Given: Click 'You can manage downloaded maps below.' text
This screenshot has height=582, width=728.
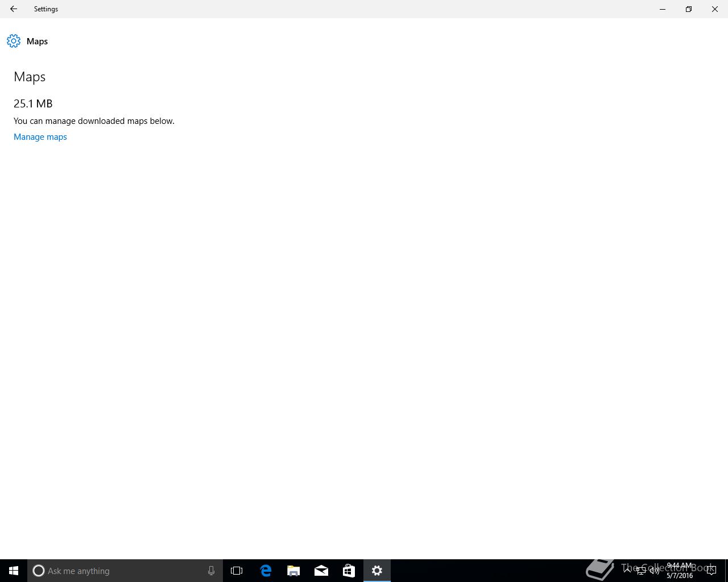Looking at the screenshot, I should pyautogui.click(x=94, y=121).
